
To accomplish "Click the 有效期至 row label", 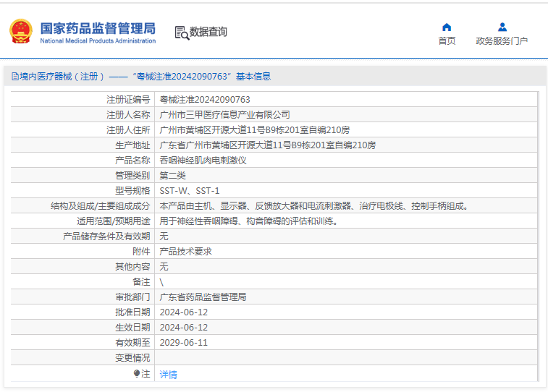I will (x=132, y=343).
